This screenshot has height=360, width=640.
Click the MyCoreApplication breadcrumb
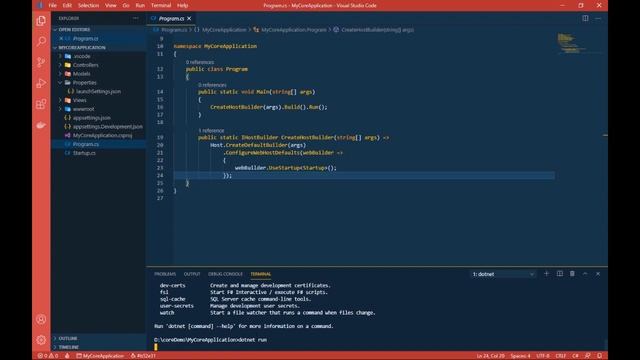pyautogui.click(x=224, y=30)
